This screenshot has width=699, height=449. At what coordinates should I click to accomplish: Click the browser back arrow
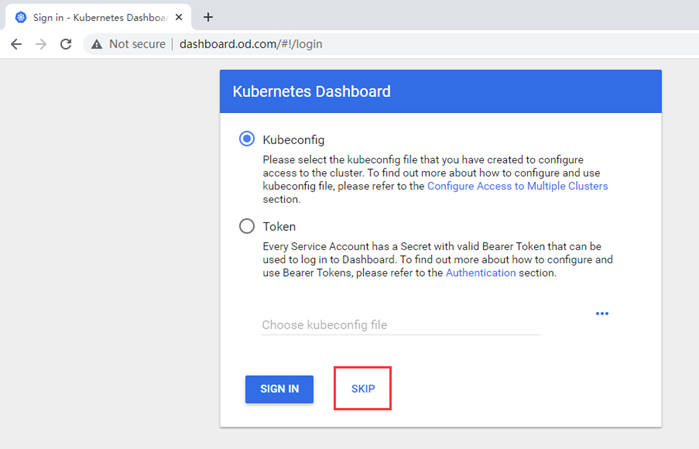click(16, 44)
